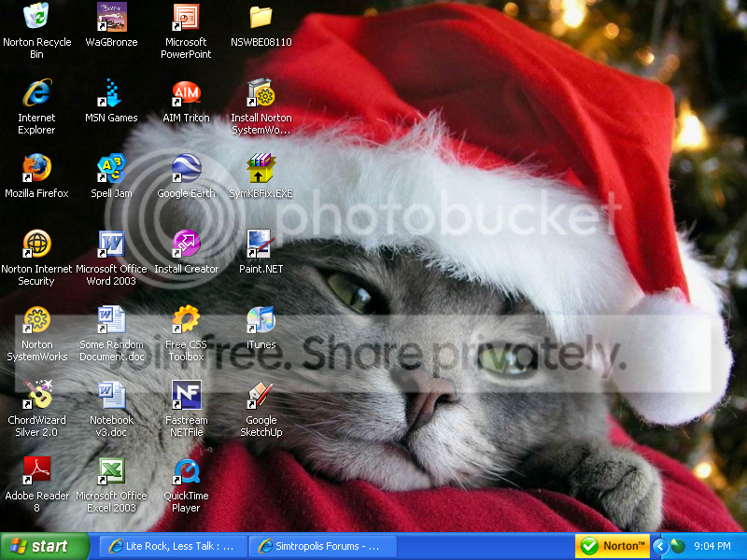Screen dimensions: 747x560
Task: Open the Norton Recycle Bin icon
Action: point(36,16)
